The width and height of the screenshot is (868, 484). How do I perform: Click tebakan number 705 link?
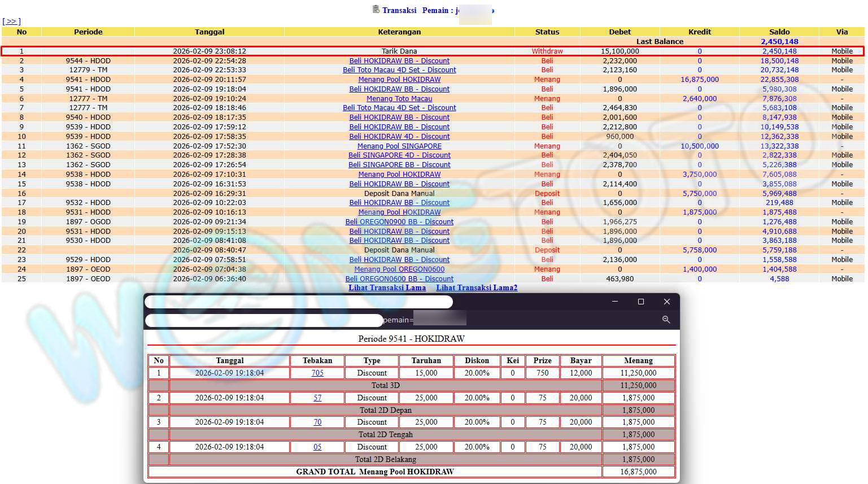coord(317,373)
